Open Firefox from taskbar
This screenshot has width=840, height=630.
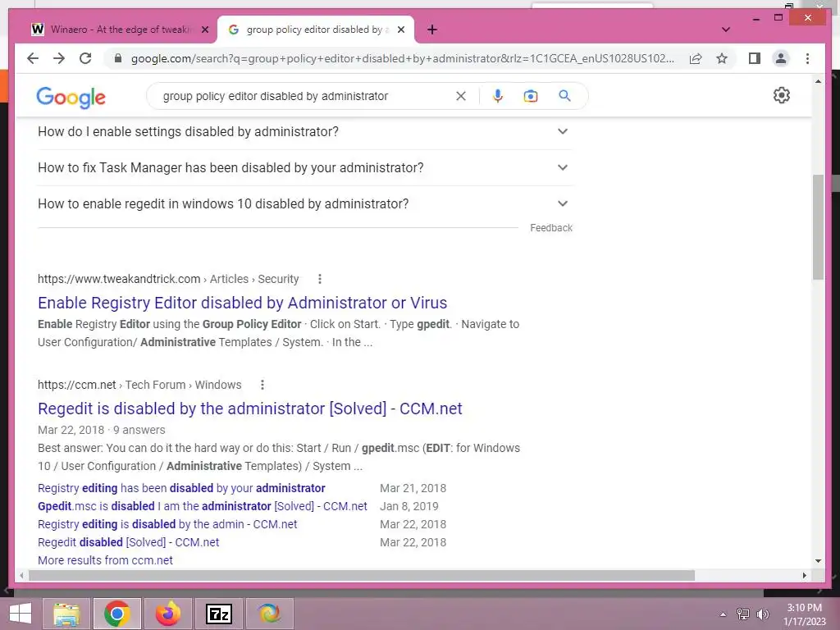tap(168, 614)
